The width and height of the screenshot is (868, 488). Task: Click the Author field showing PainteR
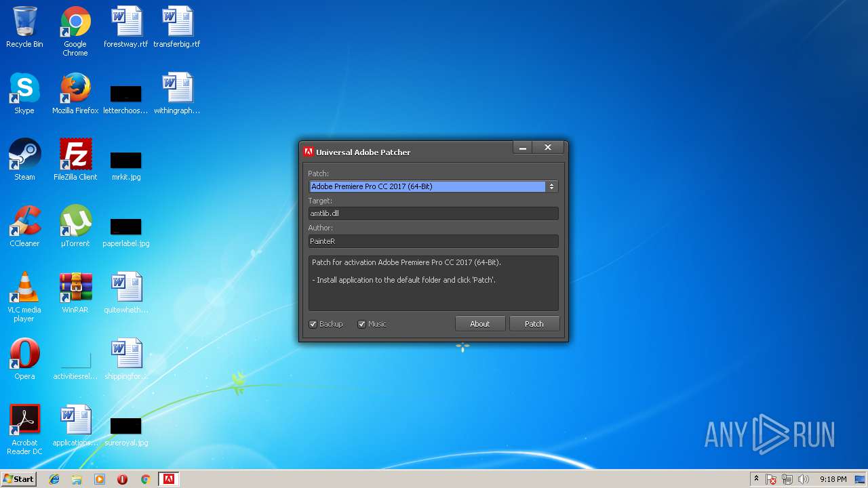433,241
